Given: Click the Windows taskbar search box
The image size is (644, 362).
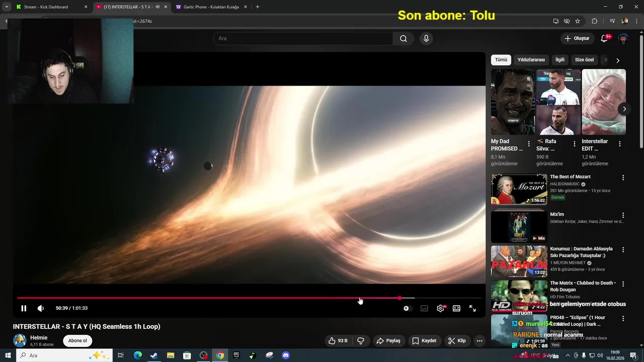Looking at the screenshot, I should click(x=65, y=355).
